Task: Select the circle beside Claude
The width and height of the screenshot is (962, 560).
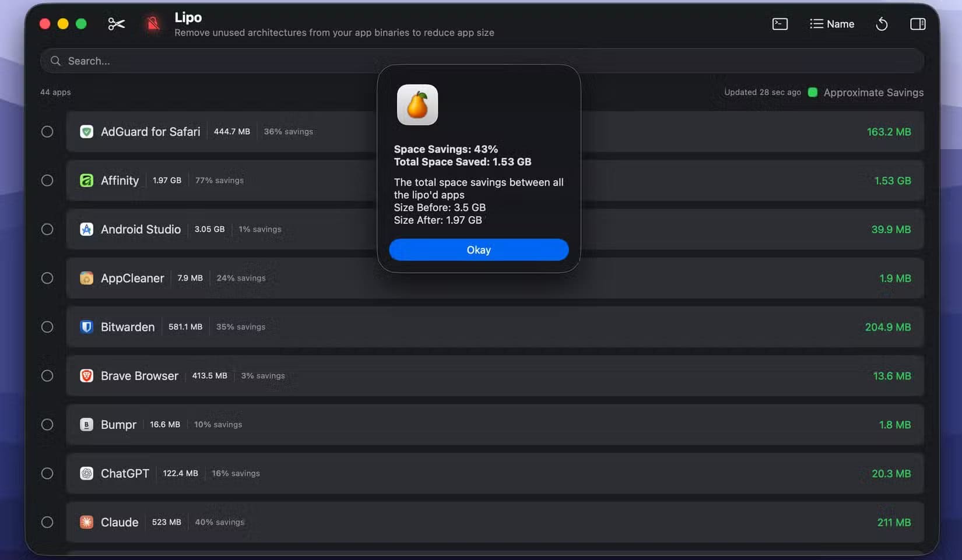Action: coord(47,522)
